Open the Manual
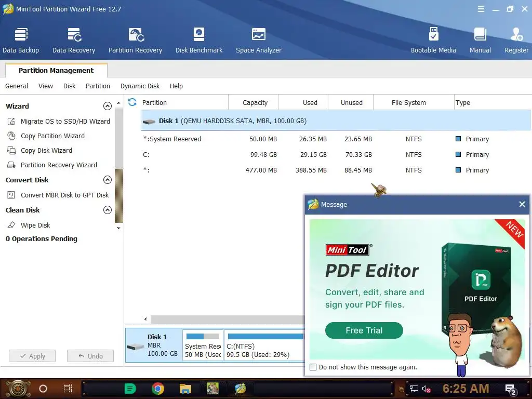 tap(480, 41)
